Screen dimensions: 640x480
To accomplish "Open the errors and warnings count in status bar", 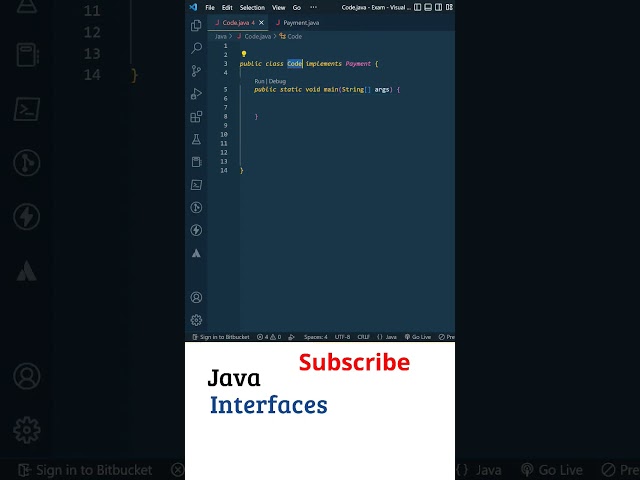I will click(x=269, y=337).
